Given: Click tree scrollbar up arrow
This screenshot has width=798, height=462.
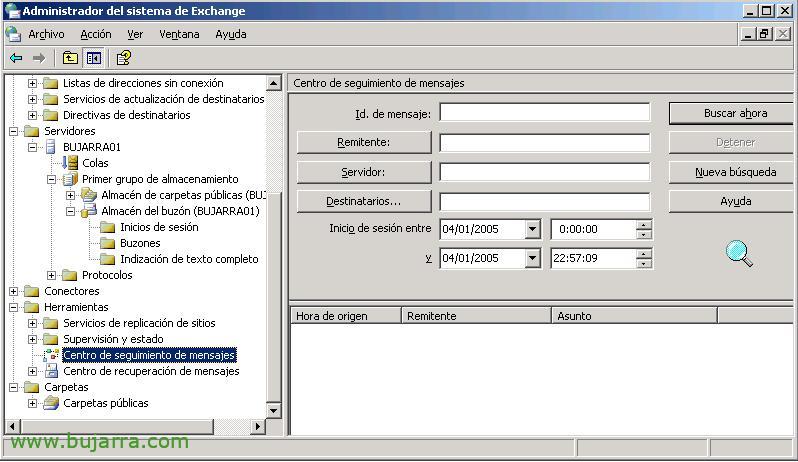Looking at the screenshot, I should (274, 83).
